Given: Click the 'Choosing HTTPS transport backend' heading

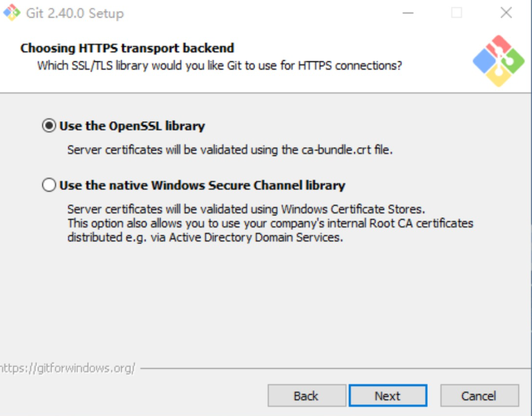Looking at the screenshot, I should pyautogui.click(x=127, y=48).
